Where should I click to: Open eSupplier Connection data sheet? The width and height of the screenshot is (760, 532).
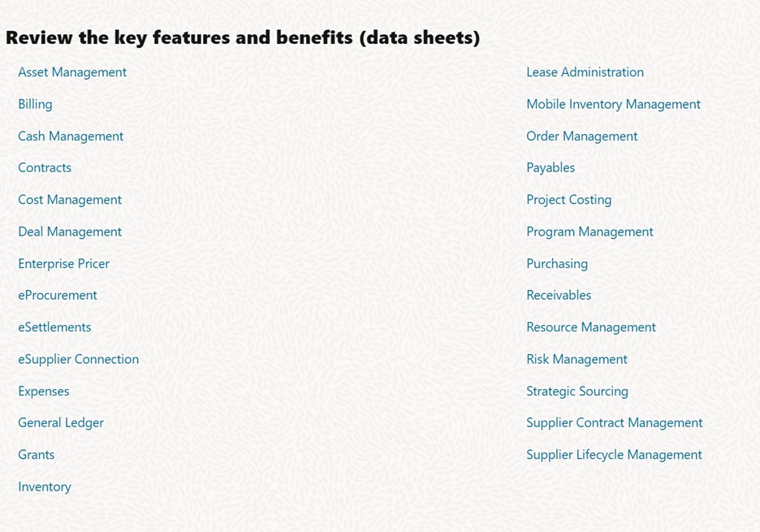(78, 359)
